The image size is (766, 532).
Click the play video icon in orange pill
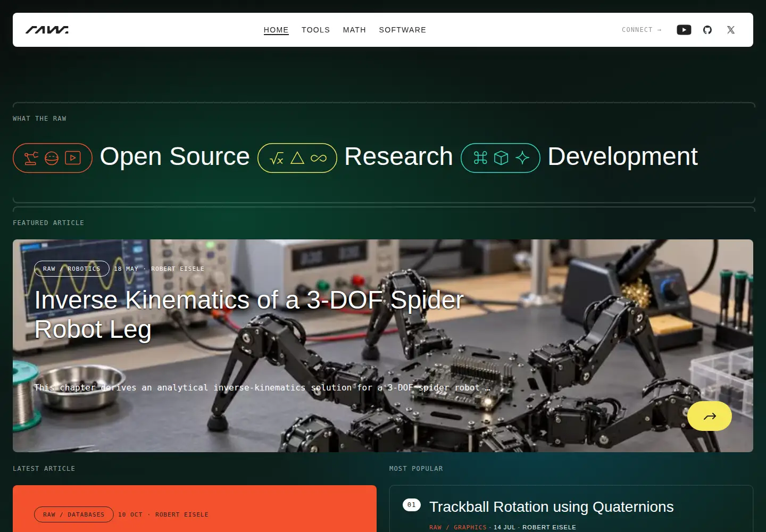73,158
